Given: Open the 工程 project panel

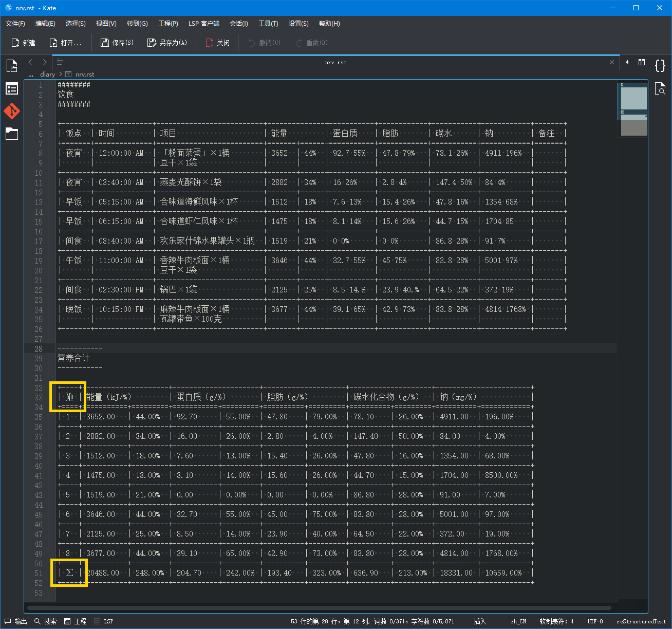Looking at the screenshot, I should click(75, 621).
